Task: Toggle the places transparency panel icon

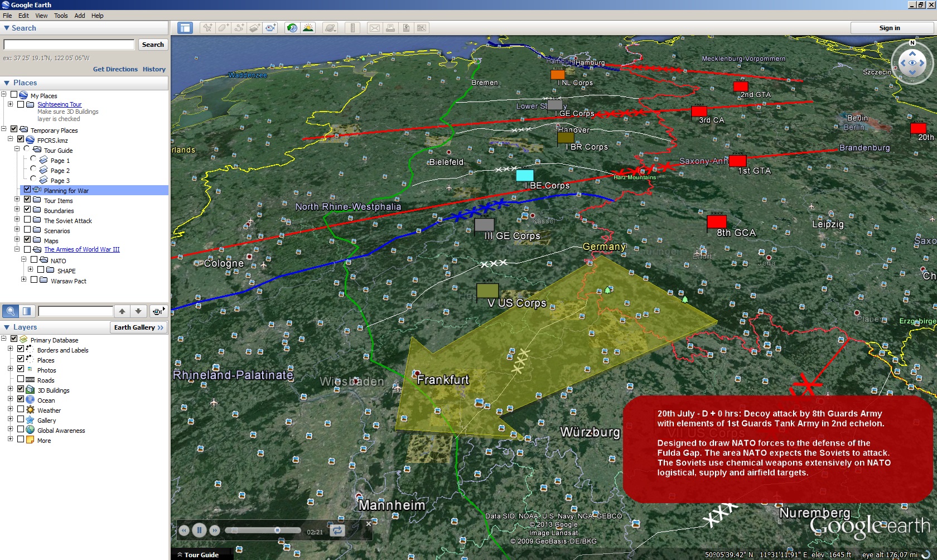Action: tap(27, 311)
